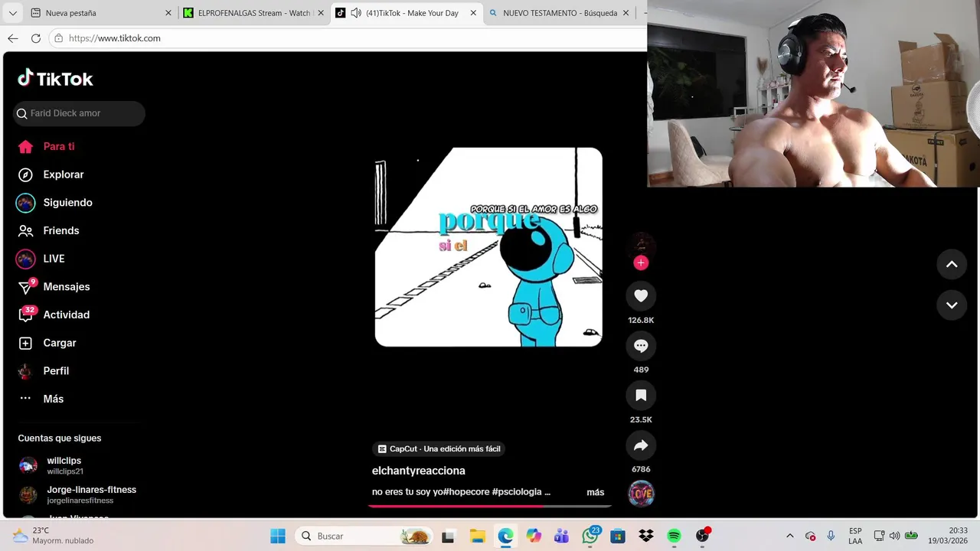The height and width of the screenshot is (551, 980).
Task: Expand the Más options menu
Action: click(41, 399)
